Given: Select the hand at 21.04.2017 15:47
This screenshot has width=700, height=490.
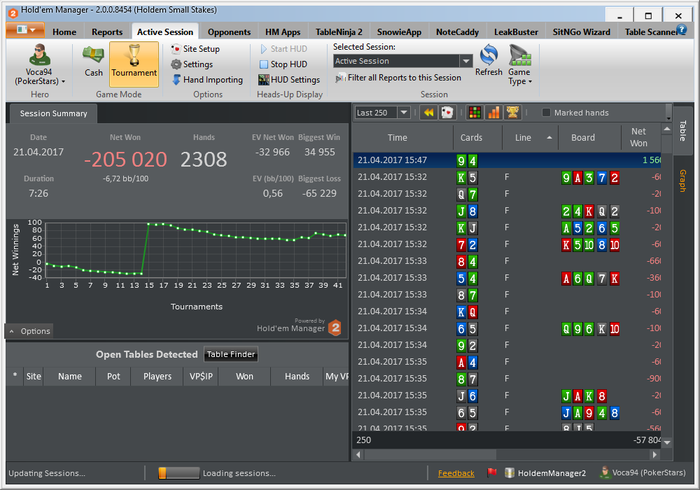Looking at the screenshot, I should [x=507, y=160].
